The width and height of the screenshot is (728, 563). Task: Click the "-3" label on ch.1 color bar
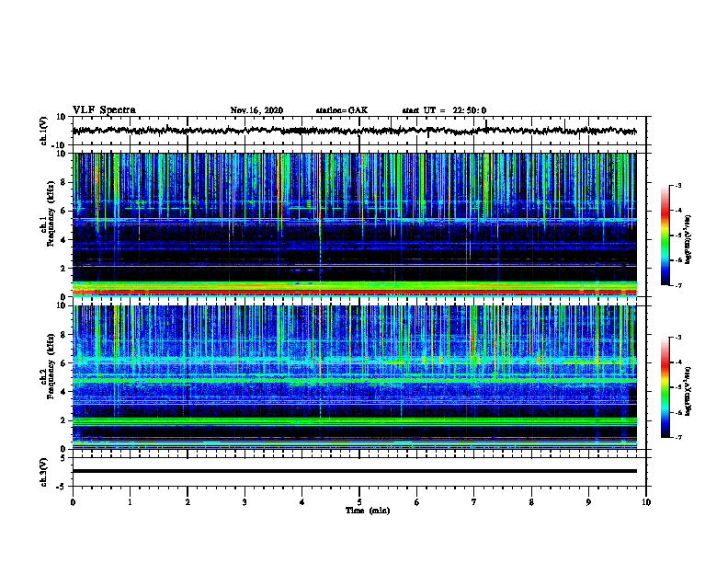678,186
